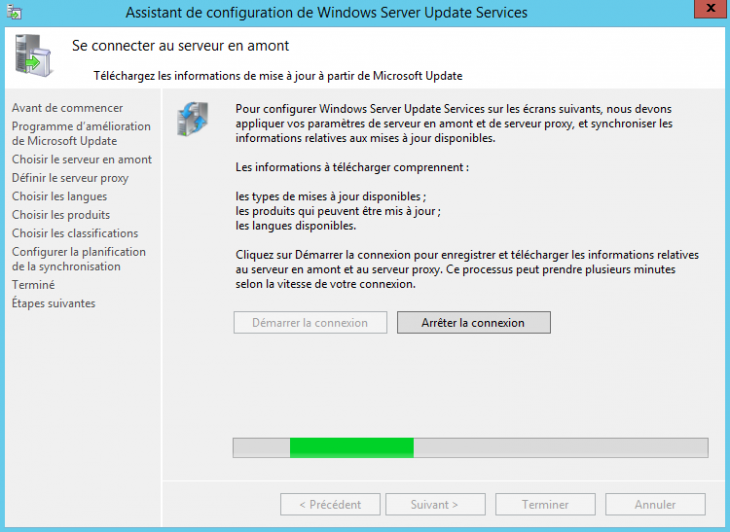Click the green connection progress bar
The height and width of the screenshot is (532, 730).
pos(471,448)
